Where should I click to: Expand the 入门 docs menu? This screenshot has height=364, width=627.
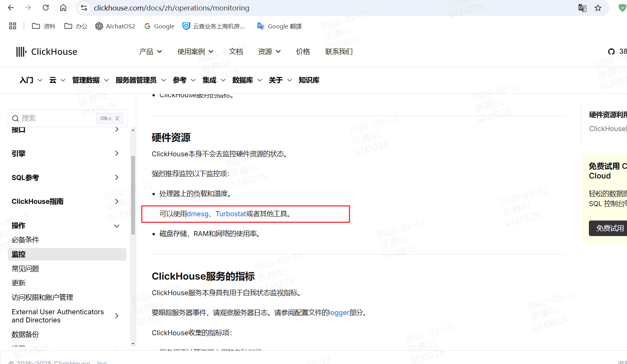tap(31, 80)
